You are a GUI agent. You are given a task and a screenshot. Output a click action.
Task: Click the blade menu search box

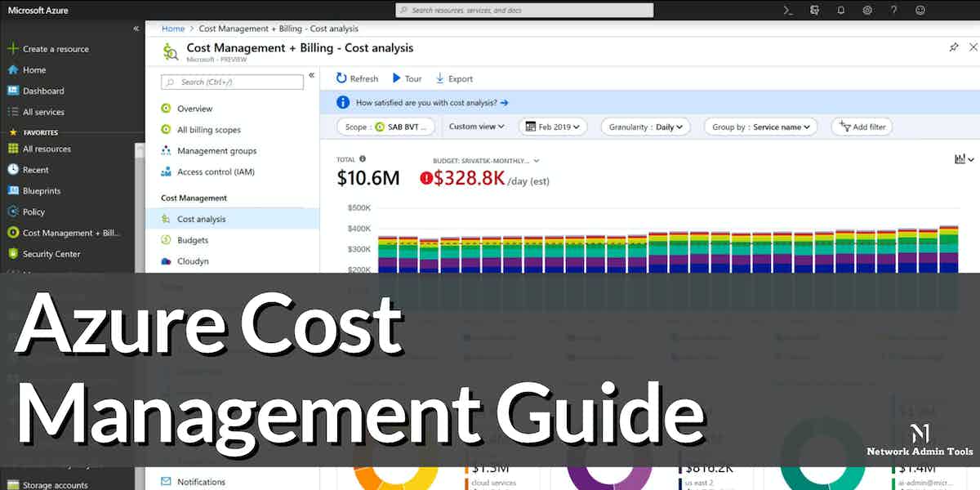pyautogui.click(x=232, y=82)
